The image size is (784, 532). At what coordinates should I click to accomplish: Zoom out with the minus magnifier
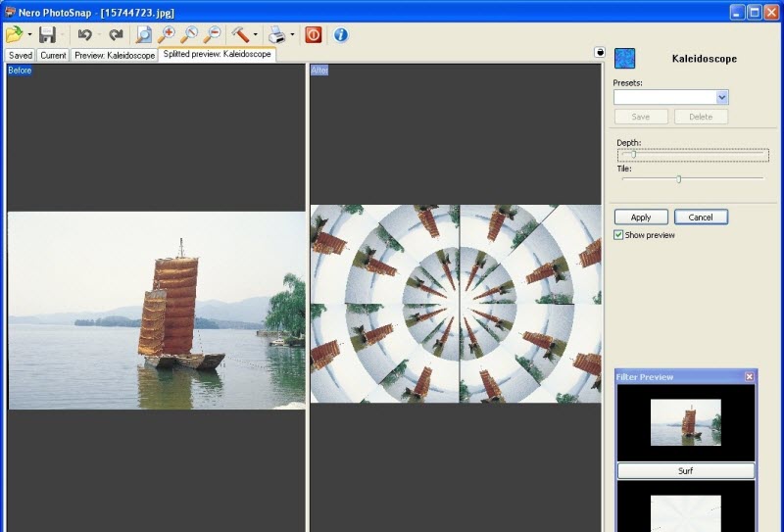click(212, 34)
